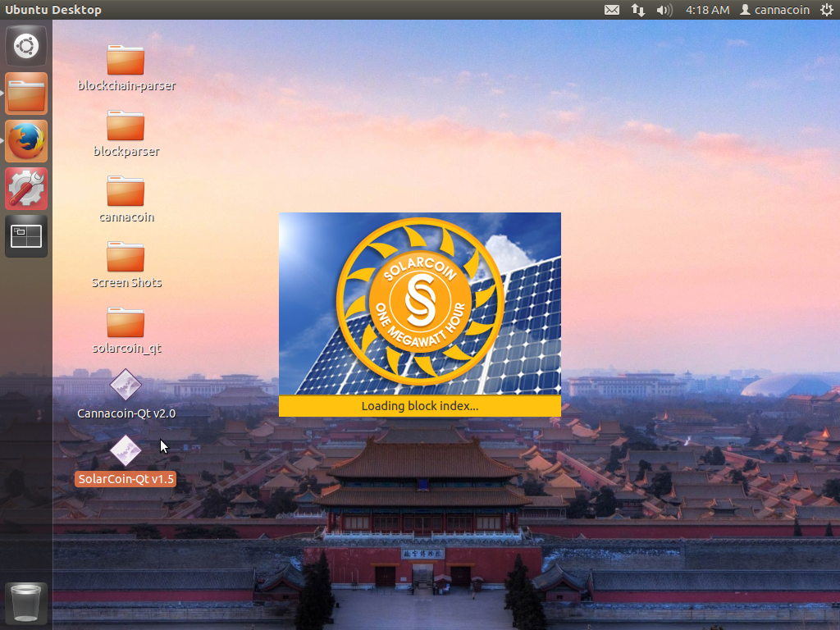Click the solarcoin_qt folder name
Screen dimensions: 840x630
pos(126,348)
